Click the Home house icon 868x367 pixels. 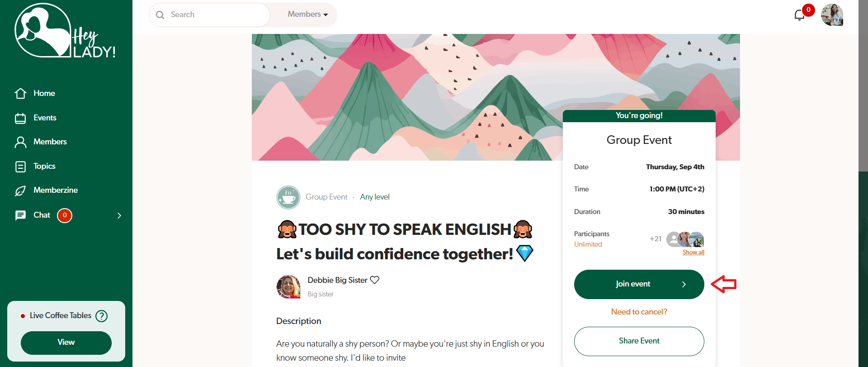click(20, 93)
